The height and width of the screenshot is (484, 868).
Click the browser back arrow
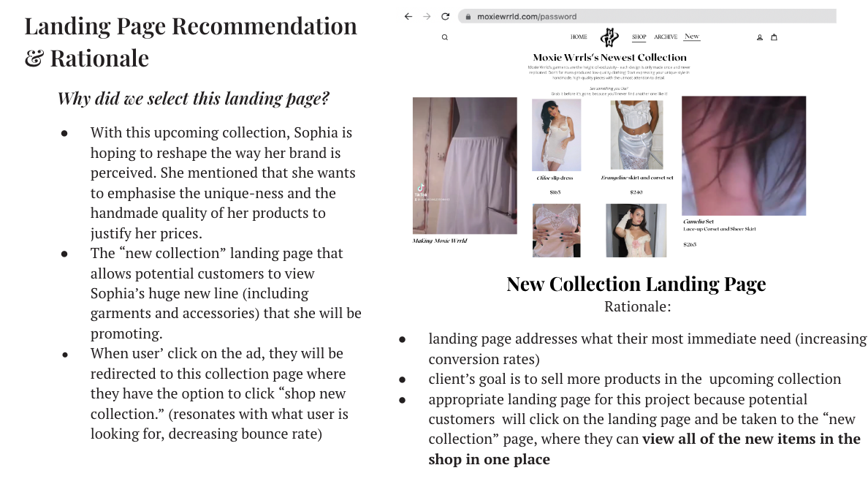pos(408,17)
